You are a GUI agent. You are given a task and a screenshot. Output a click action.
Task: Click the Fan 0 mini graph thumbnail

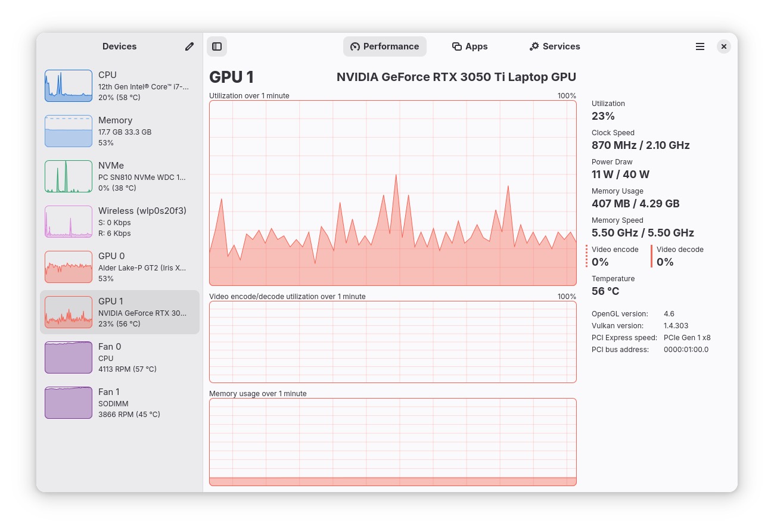point(69,357)
